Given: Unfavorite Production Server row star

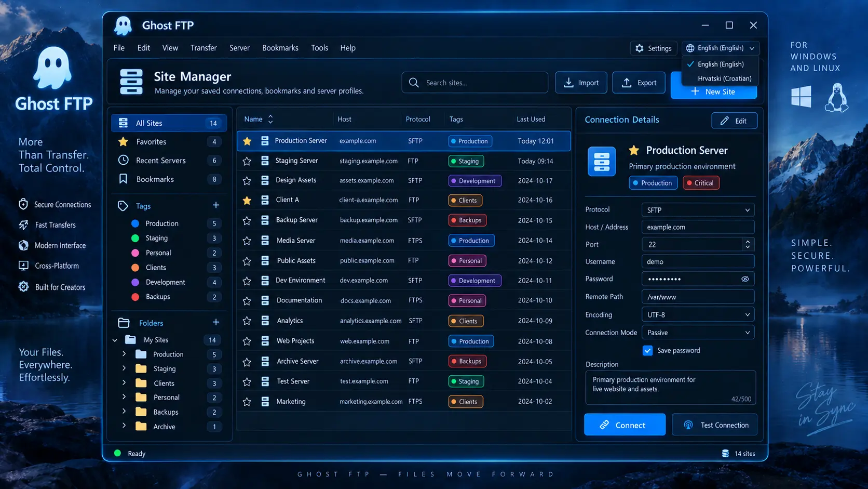Looking at the screenshot, I should (247, 141).
